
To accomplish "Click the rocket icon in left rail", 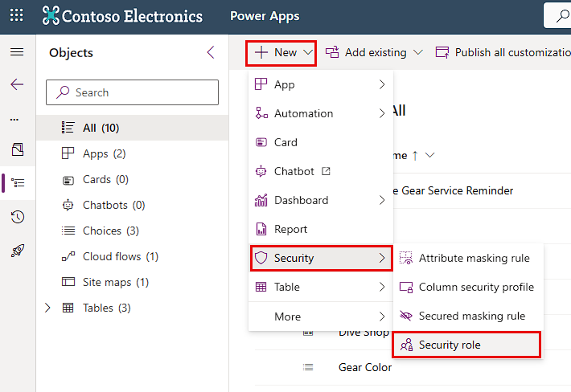I will 17,251.
